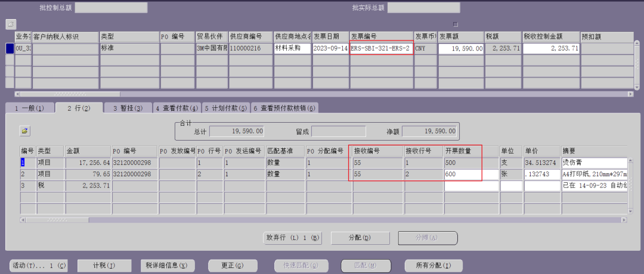Click line 2 amount 79.65
The height and width of the screenshot is (274, 644).
(x=88, y=175)
